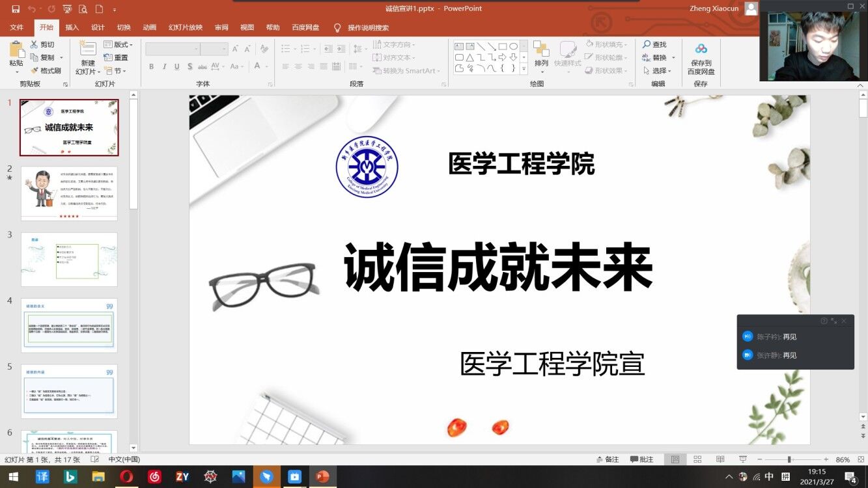Switch to the Slide Show (幻灯片放映) tab
Image resolution: width=868 pixels, height=488 pixels.
coord(186,27)
